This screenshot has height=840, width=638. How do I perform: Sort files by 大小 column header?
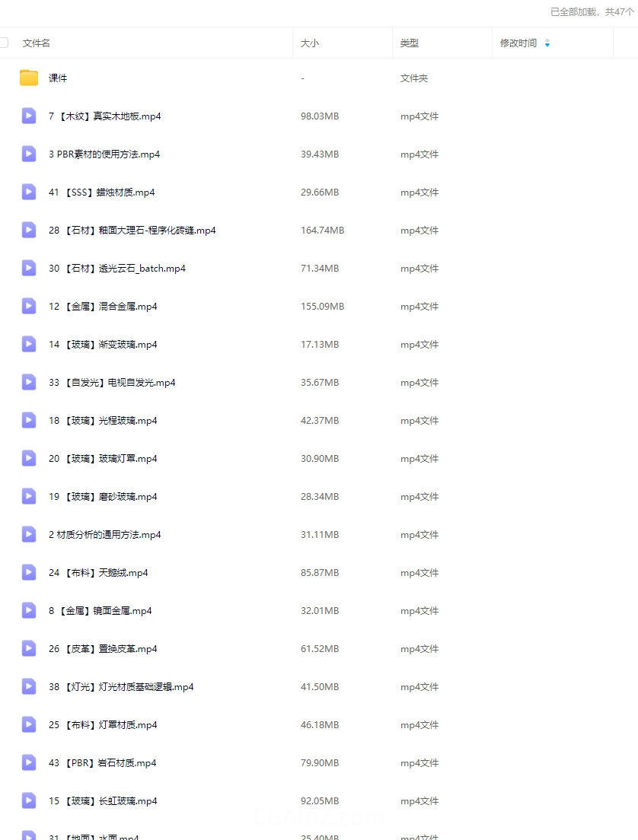pyautogui.click(x=309, y=43)
